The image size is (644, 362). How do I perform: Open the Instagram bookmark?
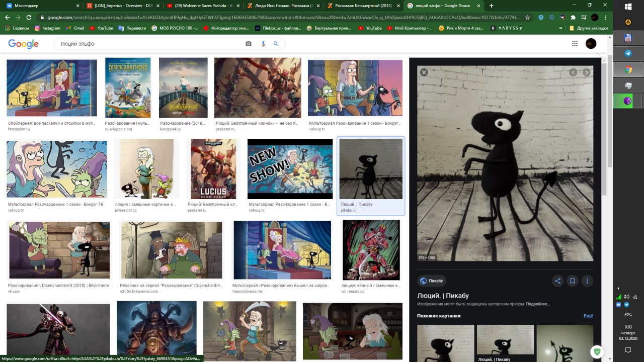[x=47, y=28]
